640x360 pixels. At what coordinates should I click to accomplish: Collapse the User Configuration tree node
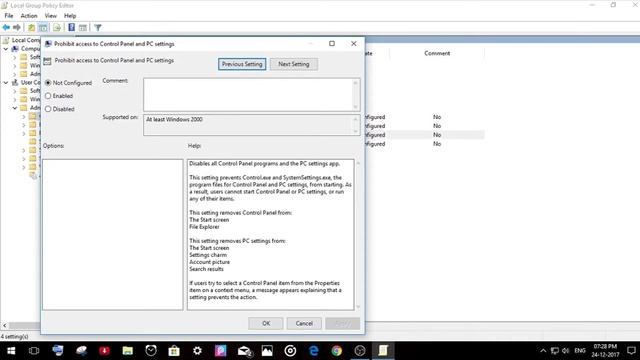(6, 82)
